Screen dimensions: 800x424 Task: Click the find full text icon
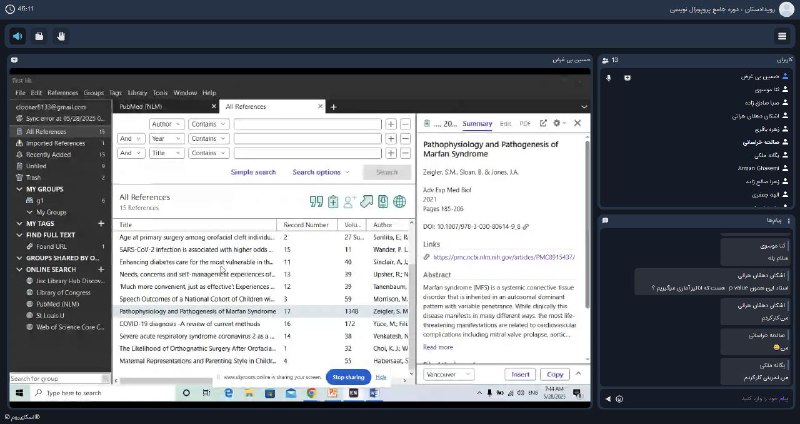click(383, 202)
